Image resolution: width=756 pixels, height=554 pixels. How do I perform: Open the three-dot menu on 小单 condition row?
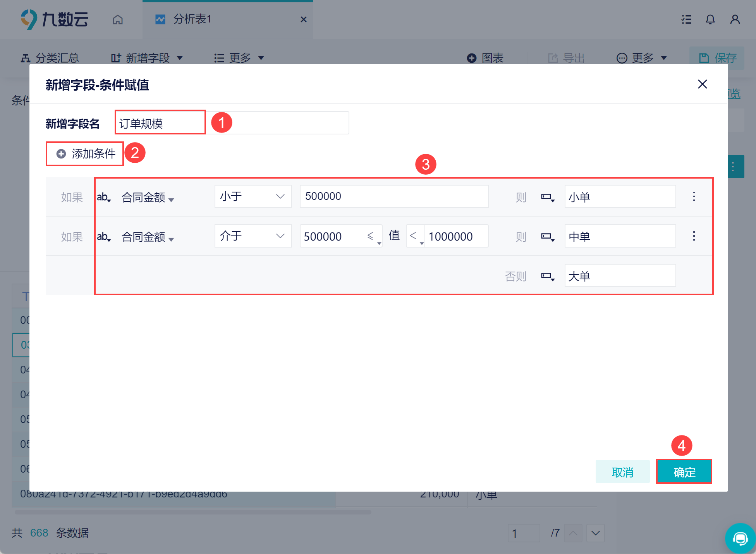[x=694, y=196]
